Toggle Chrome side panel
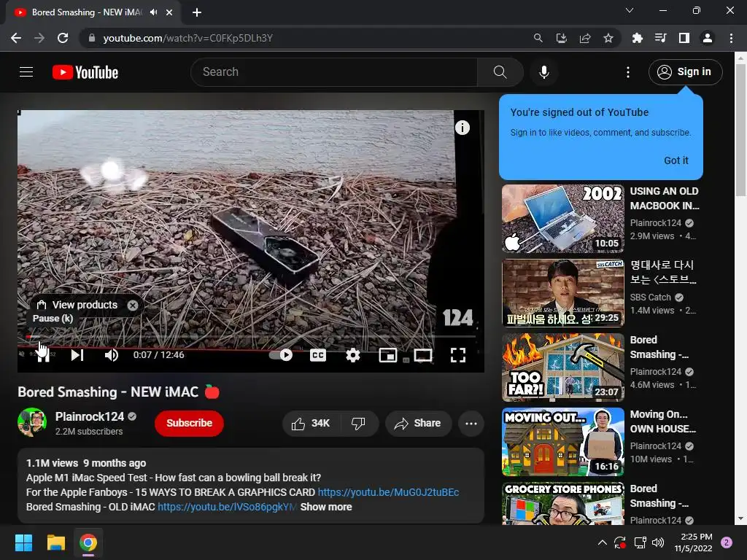747x560 pixels. click(684, 38)
